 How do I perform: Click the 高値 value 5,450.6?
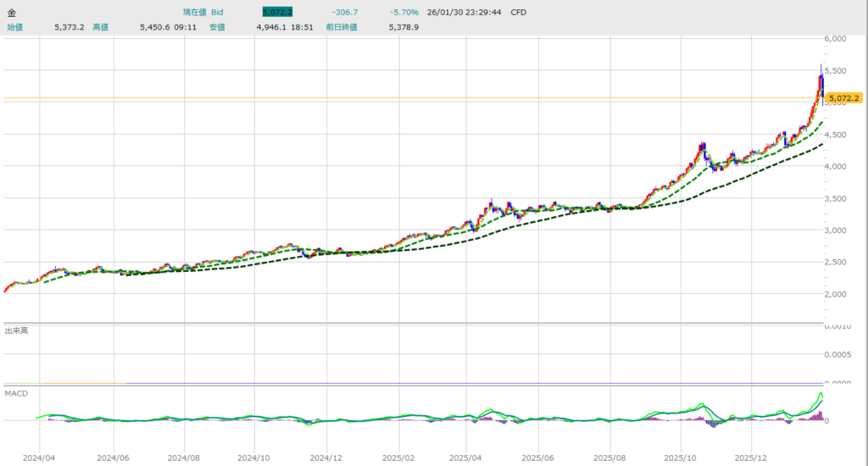coord(157,27)
